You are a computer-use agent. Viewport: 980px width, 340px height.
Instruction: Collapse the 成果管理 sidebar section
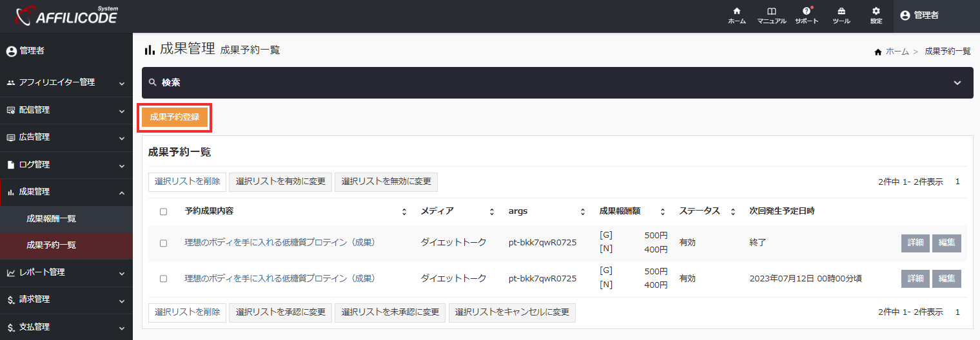click(x=122, y=192)
